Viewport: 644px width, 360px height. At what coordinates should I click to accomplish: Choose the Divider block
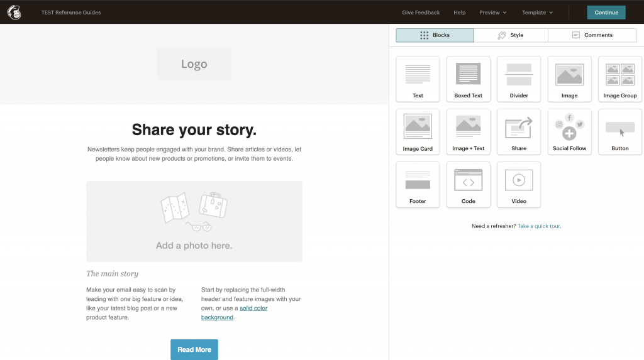coord(519,79)
